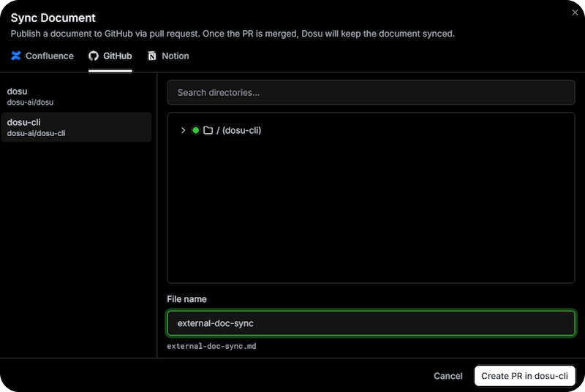Click the external-doc-sync.md filename preview
This screenshot has height=392, width=585.
coord(211,346)
